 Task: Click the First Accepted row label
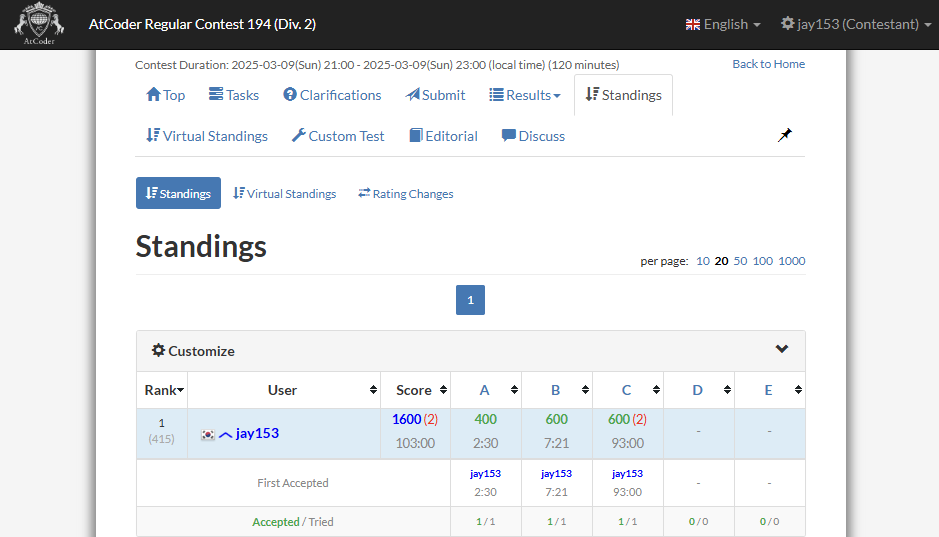(x=293, y=483)
